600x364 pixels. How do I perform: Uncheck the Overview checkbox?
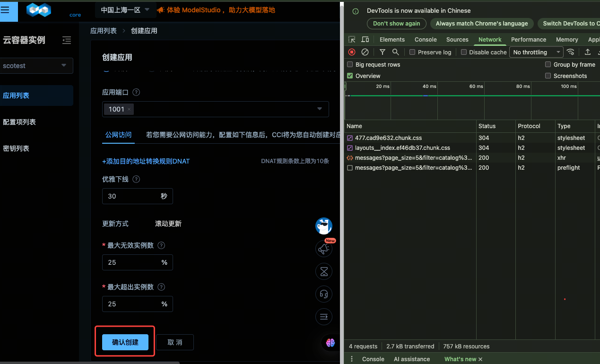click(350, 76)
